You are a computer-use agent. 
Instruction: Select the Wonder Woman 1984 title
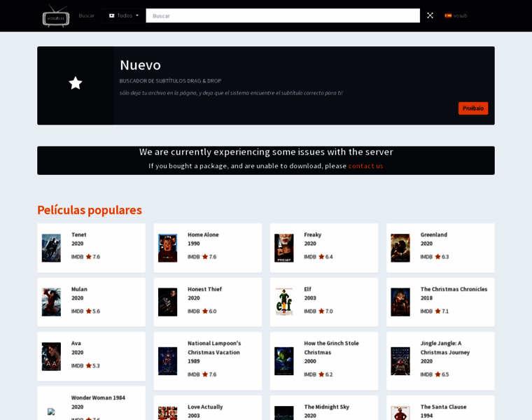pos(98,398)
